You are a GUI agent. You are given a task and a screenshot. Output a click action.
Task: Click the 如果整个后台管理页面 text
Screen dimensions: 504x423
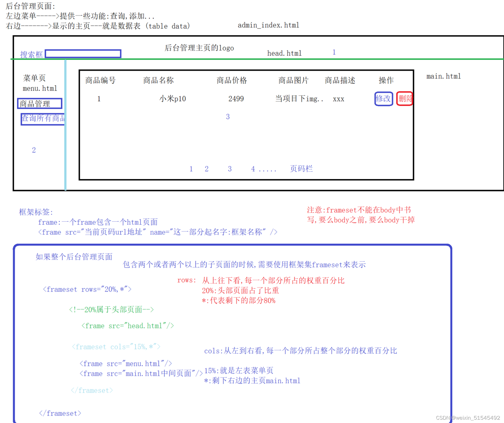(74, 257)
